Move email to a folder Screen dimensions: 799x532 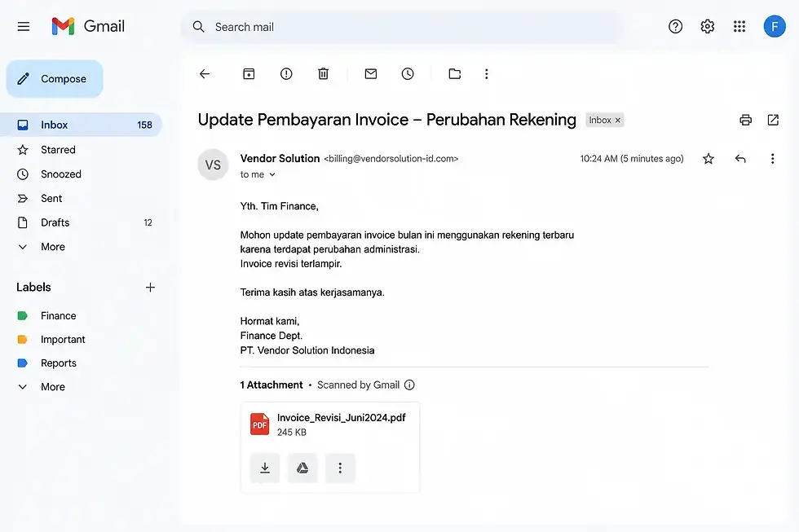tap(455, 74)
